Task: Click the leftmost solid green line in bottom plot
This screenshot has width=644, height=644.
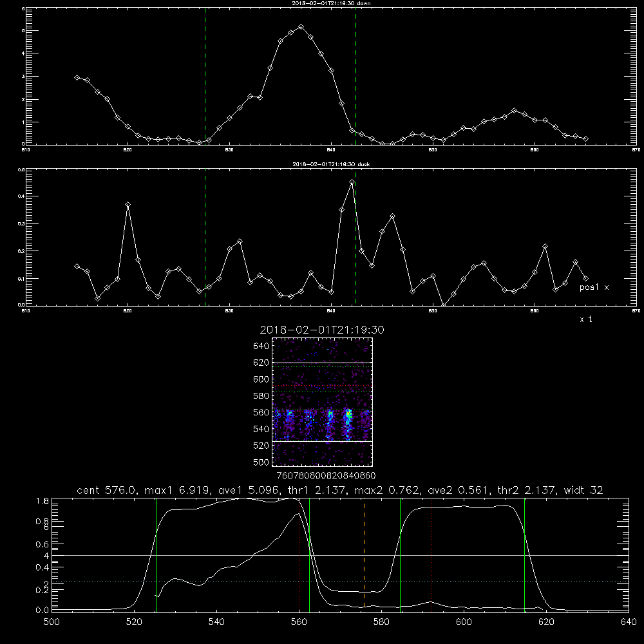Action: coord(156,554)
